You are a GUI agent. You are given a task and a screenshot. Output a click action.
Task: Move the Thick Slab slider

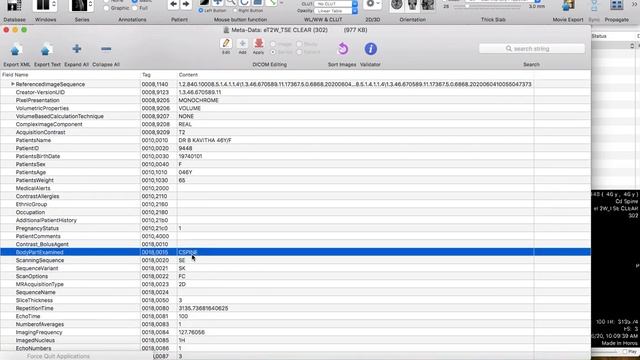pos(467,7)
